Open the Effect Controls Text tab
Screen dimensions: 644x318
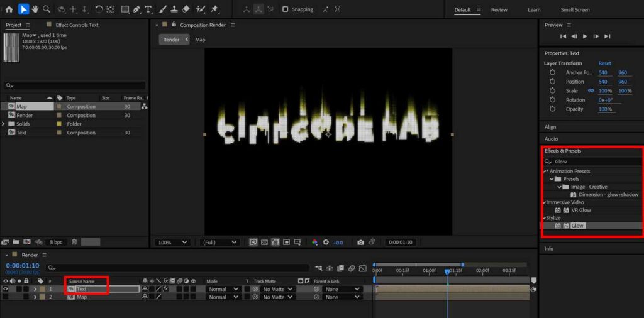click(77, 25)
